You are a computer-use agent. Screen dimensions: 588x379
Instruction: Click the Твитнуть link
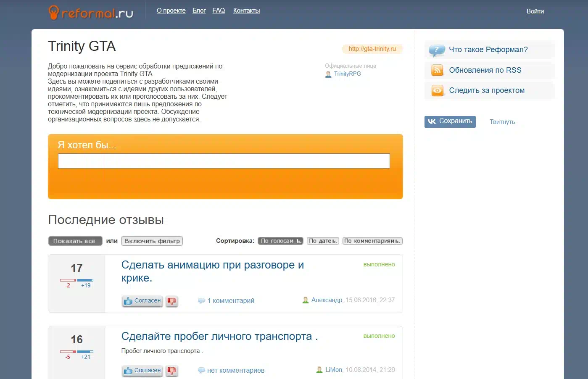502,122
